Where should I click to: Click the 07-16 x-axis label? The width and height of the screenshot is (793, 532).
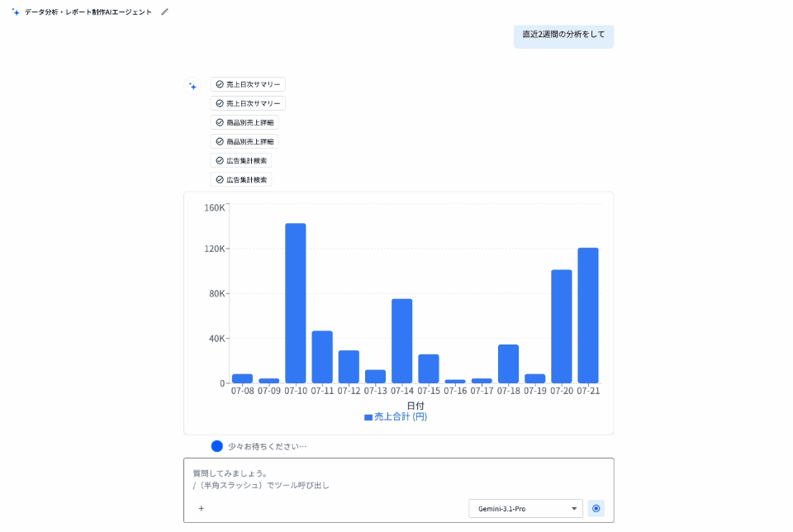[x=455, y=391]
